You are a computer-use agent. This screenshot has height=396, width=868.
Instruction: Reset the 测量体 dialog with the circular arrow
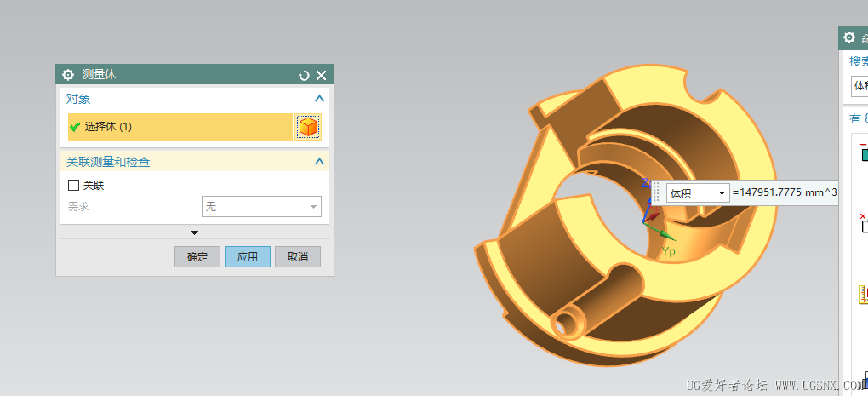point(303,75)
